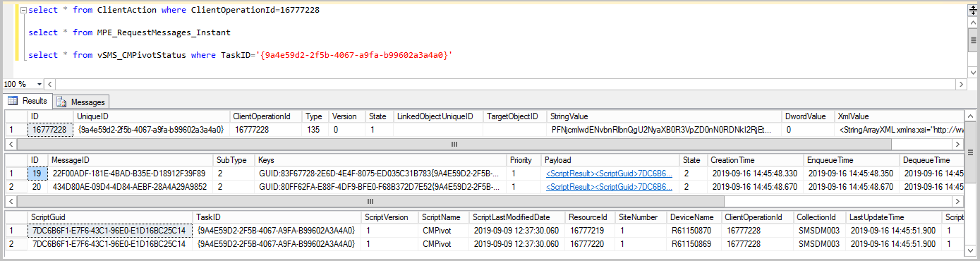980x261 pixels.
Task: Select the cell with ID 16777228
Action: click(x=51, y=130)
